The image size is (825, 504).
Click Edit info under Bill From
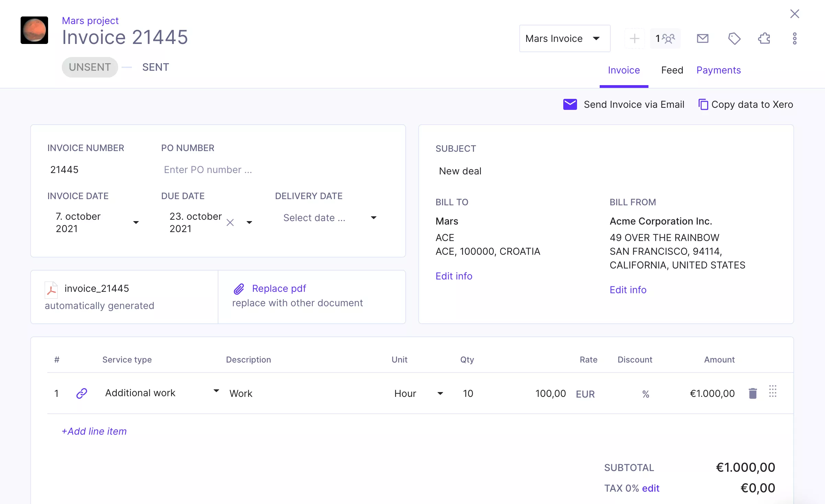pyautogui.click(x=628, y=290)
